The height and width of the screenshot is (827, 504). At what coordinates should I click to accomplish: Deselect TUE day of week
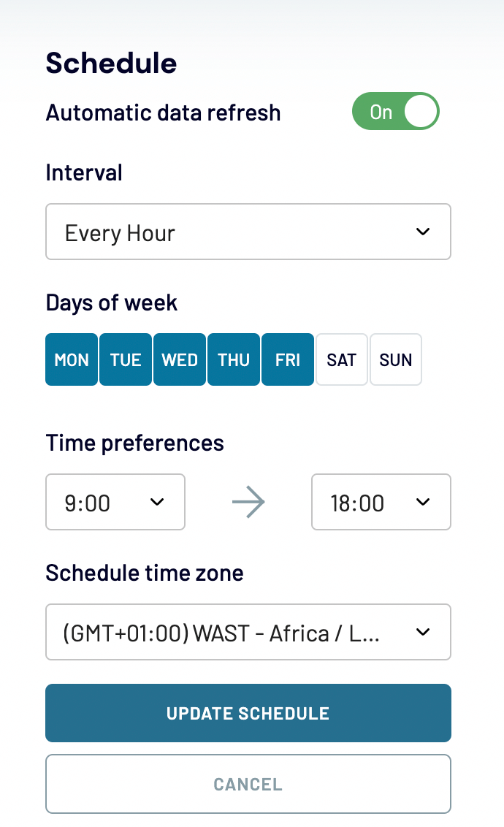click(x=126, y=359)
